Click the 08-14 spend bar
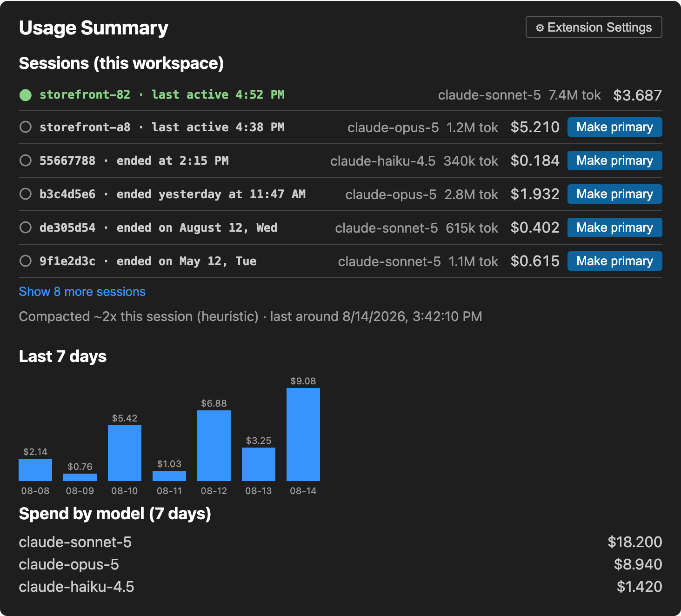The width and height of the screenshot is (681, 616). click(x=303, y=435)
